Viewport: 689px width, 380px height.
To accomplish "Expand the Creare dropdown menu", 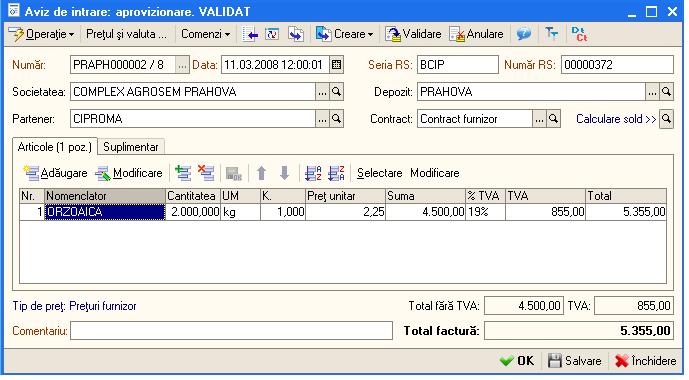I will coord(344,34).
